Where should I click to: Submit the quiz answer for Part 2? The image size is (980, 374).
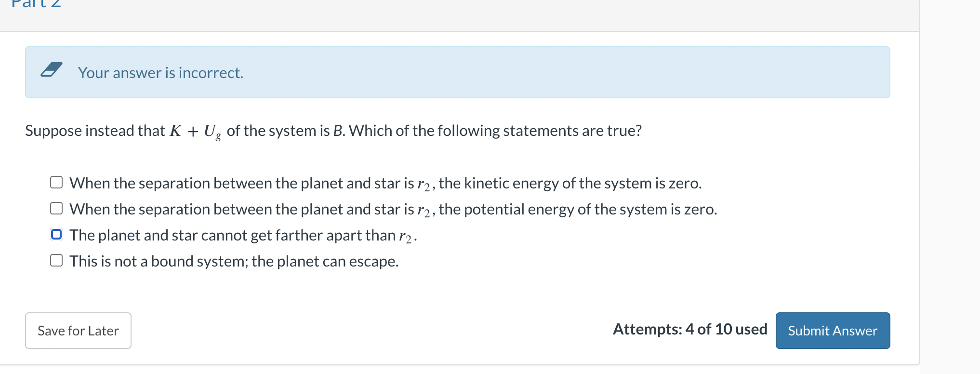pos(833,331)
